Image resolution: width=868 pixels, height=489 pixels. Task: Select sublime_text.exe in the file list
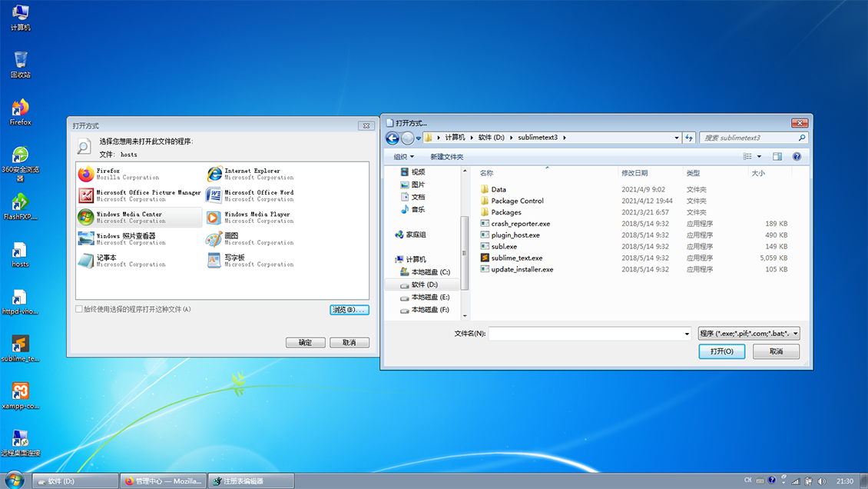pos(516,258)
